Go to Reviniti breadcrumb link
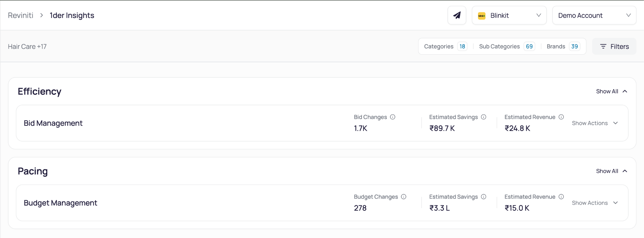This screenshot has height=238, width=644. (20, 15)
